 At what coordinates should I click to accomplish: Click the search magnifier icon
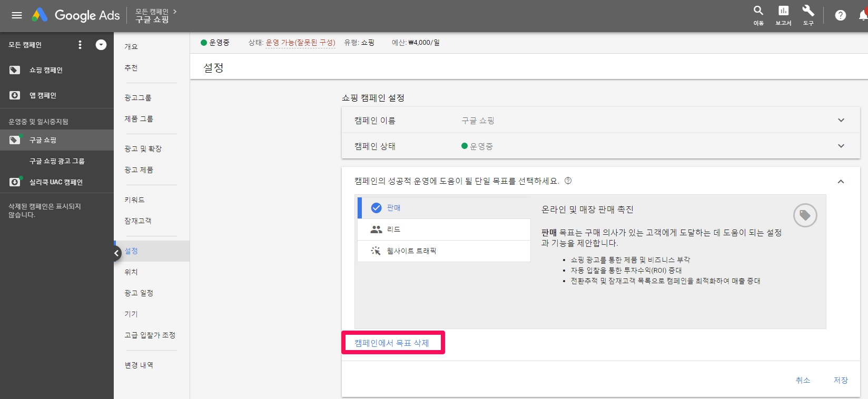coord(758,11)
